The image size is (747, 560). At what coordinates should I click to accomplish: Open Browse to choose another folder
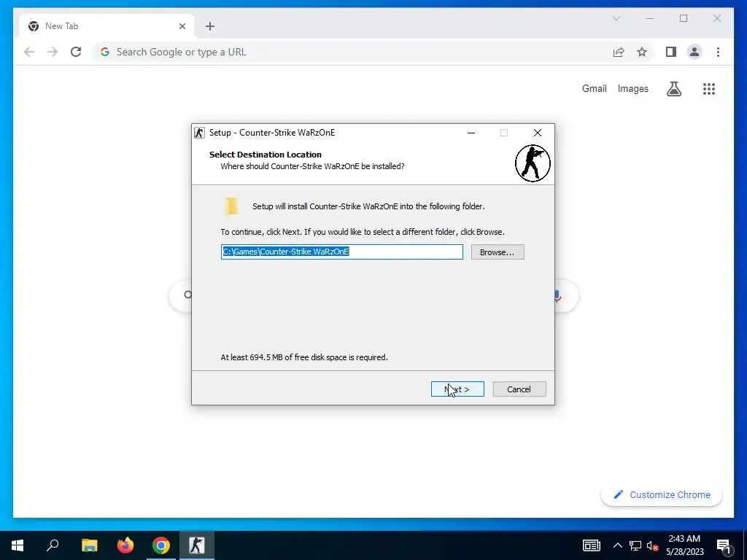tap(498, 252)
